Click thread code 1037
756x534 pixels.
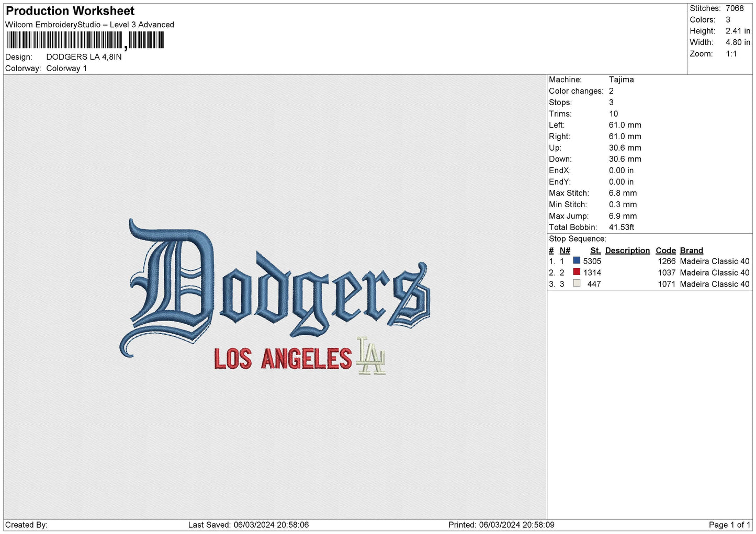667,272
